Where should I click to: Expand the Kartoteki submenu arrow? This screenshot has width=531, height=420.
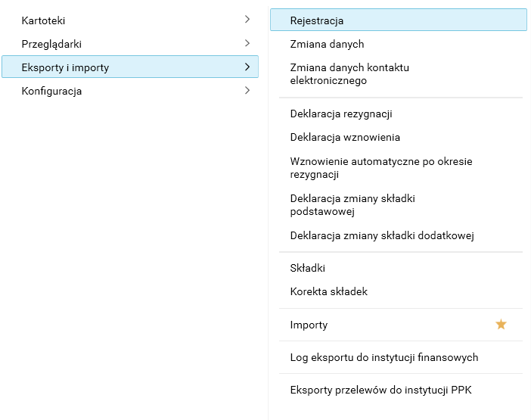pyautogui.click(x=247, y=20)
